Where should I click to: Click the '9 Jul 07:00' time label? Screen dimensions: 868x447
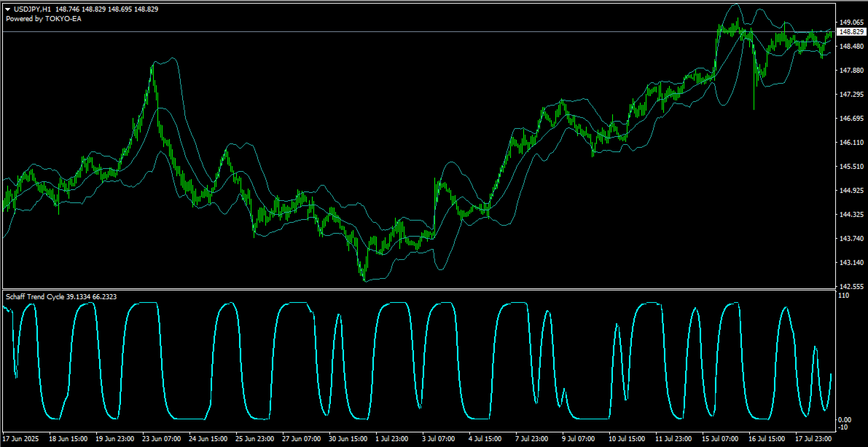[x=580, y=439]
